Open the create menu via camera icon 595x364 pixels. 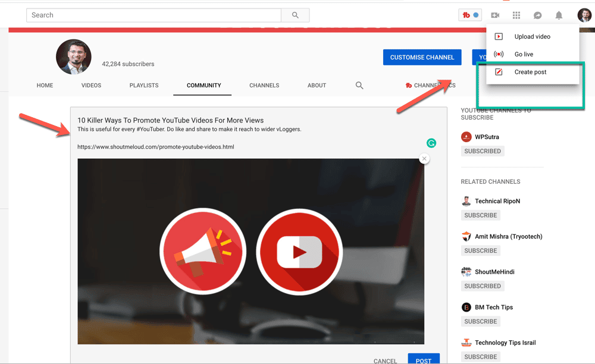tap(495, 15)
